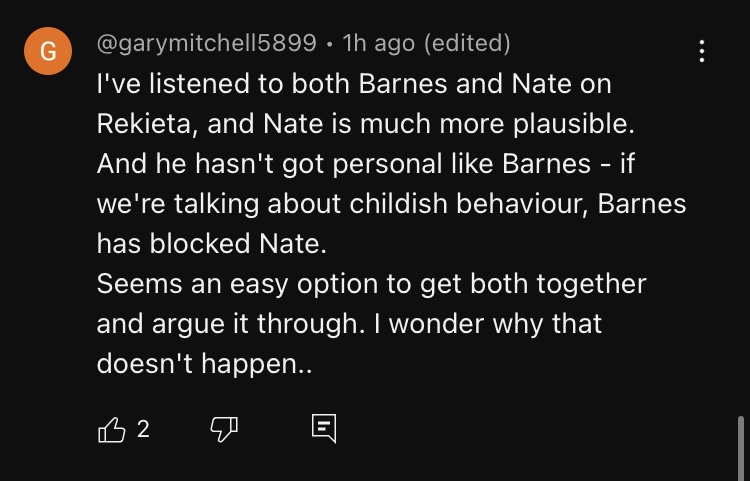Open the @garymitchell5899 channel link
Viewport: 750px width, 481px height.
point(206,44)
